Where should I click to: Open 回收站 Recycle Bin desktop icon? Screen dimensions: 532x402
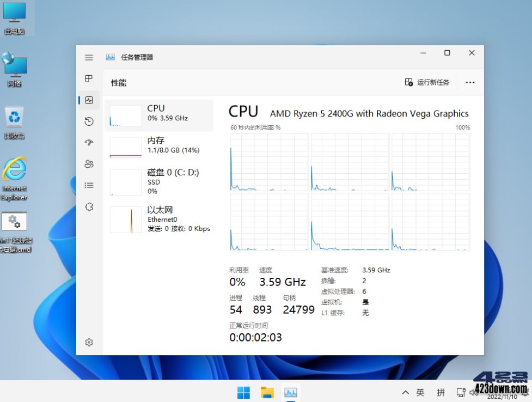[14, 123]
